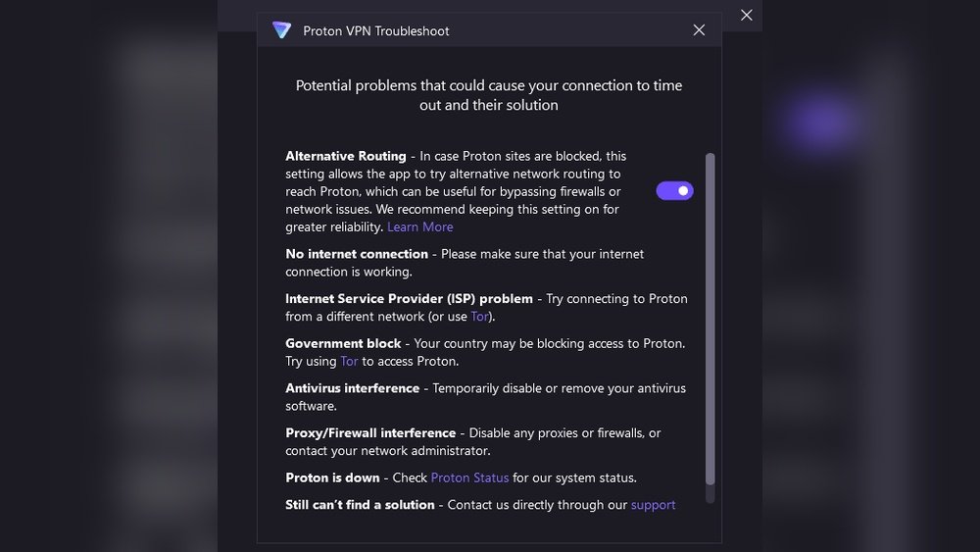Close the background Proton VPN window
The height and width of the screenshot is (552, 980).
(747, 15)
